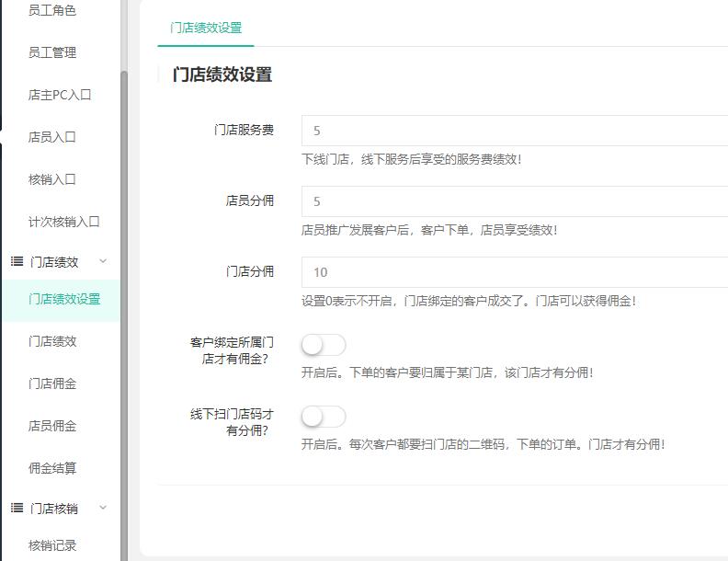This screenshot has height=561, width=728.
Task: Click the 门店服务费 field label
Action: click(244, 130)
